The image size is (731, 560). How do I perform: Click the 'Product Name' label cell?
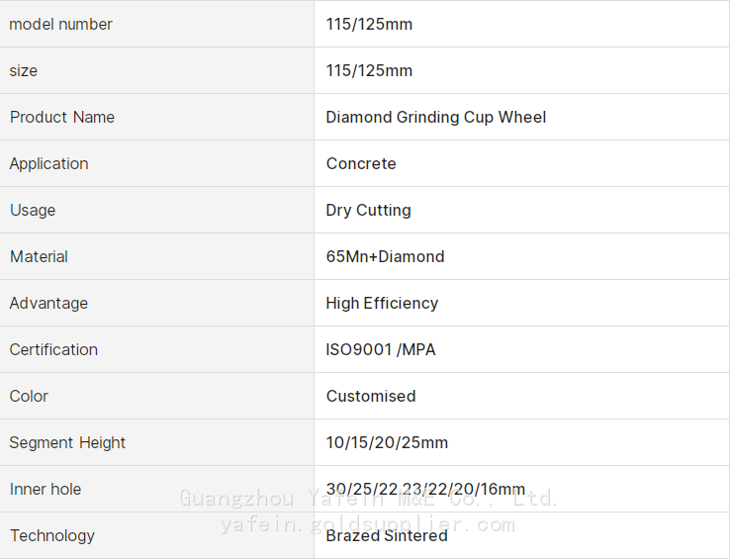point(62,117)
